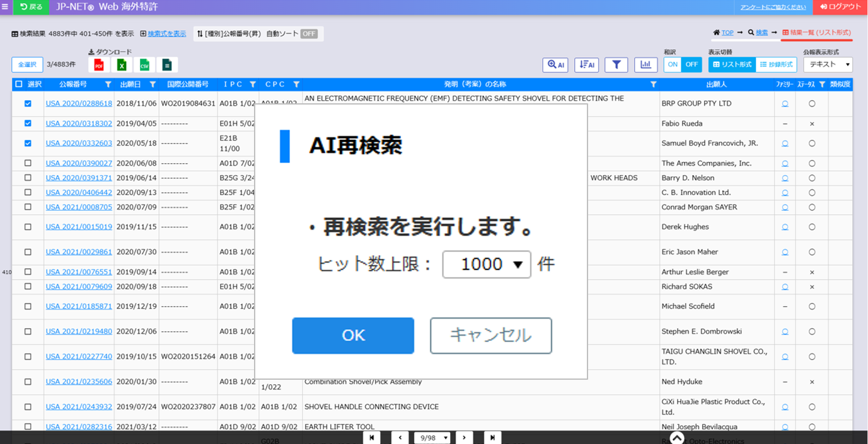The height and width of the screenshot is (444, 868).
Task: Go to the first results page
Action: point(372,437)
